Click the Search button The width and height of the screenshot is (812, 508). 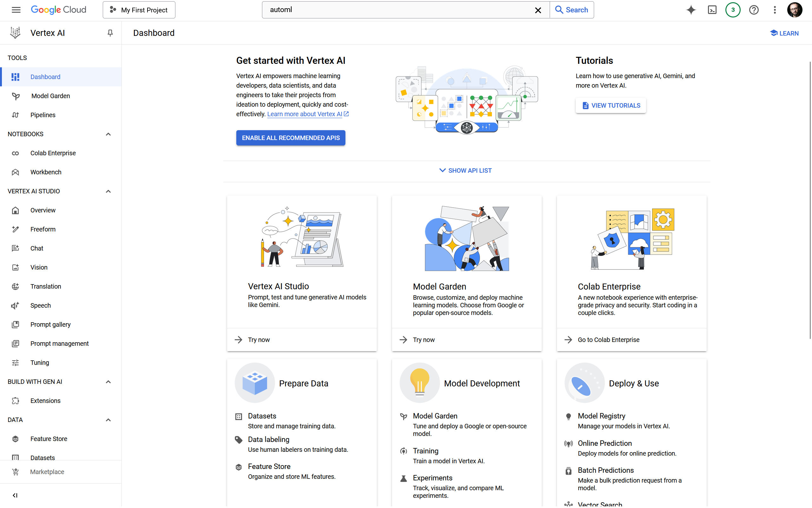tap(572, 10)
